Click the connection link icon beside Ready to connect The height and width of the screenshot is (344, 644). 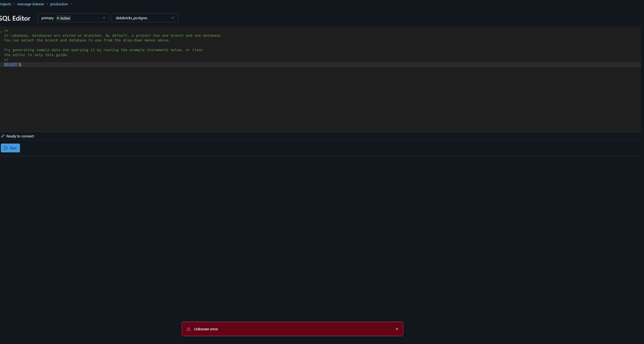click(3, 136)
